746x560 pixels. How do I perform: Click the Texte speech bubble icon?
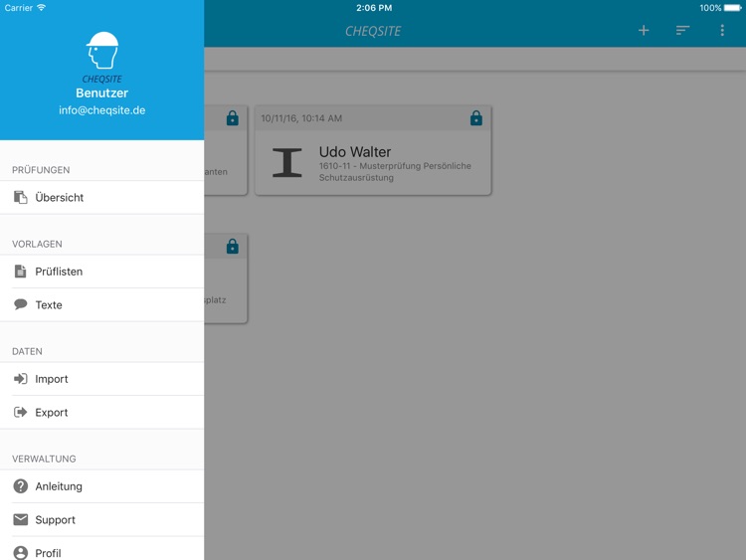click(x=21, y=304)
